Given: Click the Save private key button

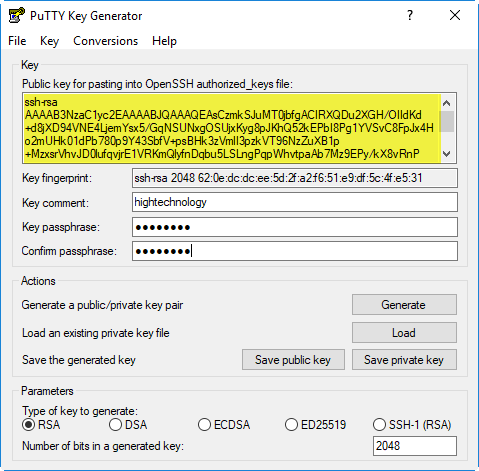Looking at the screenshot, I should [x=404, y=360].
